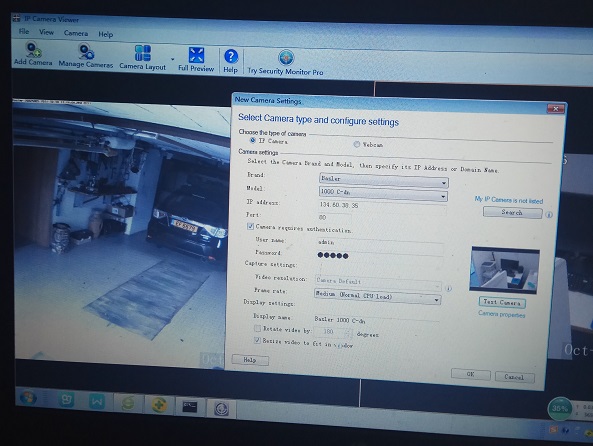Screen dimensions: 593x446
Task: Switch to Full Preview mode
Action: 196,59
